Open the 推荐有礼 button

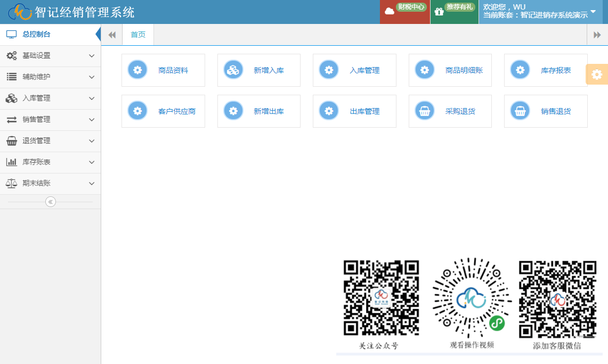click(455, 12)
